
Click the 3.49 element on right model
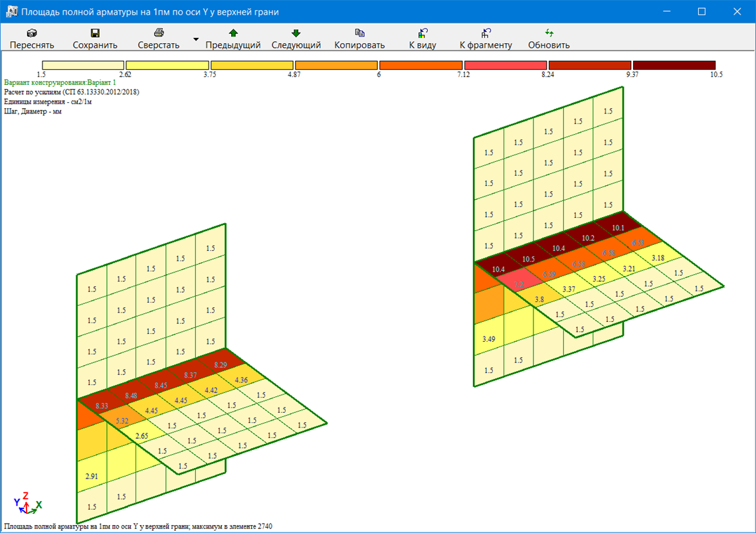tap(488, 339)
